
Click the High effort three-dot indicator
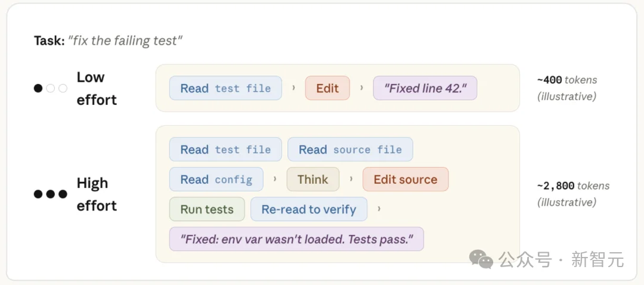point(51,194)
